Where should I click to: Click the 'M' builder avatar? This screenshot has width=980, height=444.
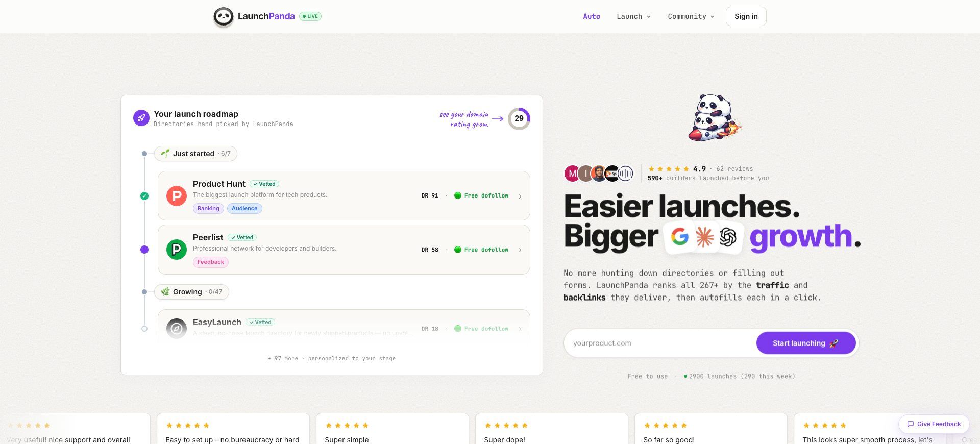pos(572,174)
